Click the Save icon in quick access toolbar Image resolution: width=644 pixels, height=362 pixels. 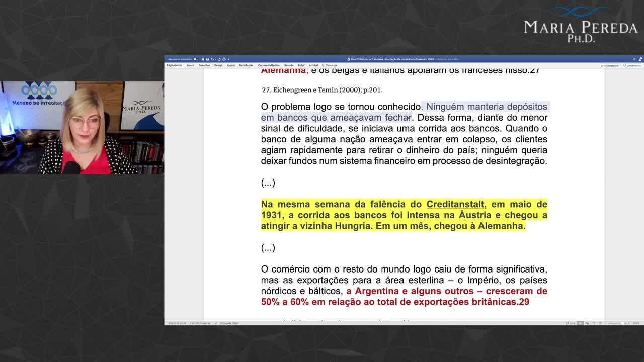pos(207,59)
